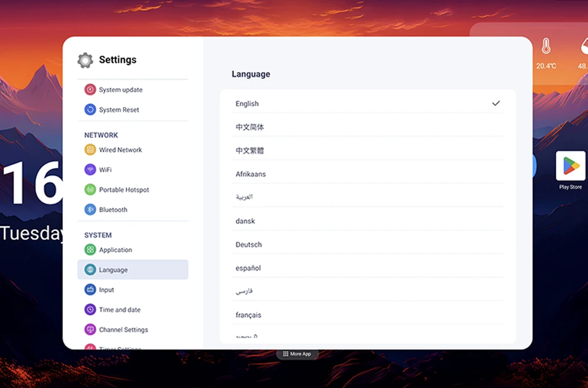Click the WiFi icon
This screenshot has height=388, width=588.
click(x=90, y=169)
